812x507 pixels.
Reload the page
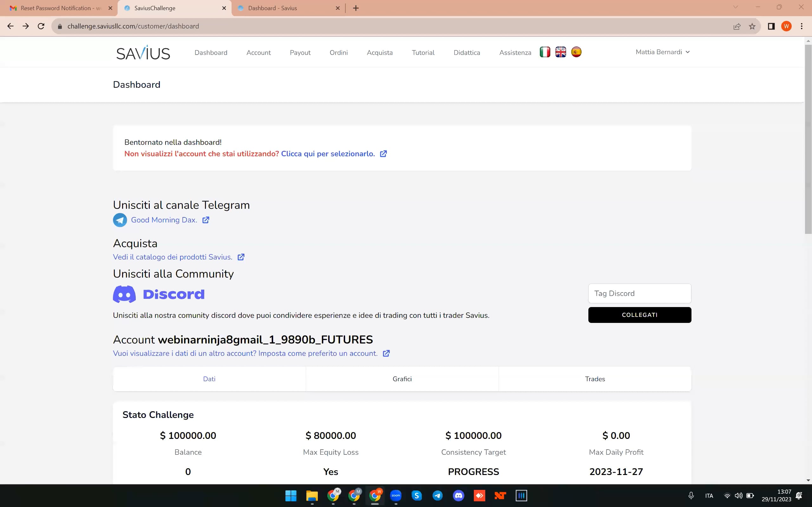pyautogui.click(x=41, y=26)
